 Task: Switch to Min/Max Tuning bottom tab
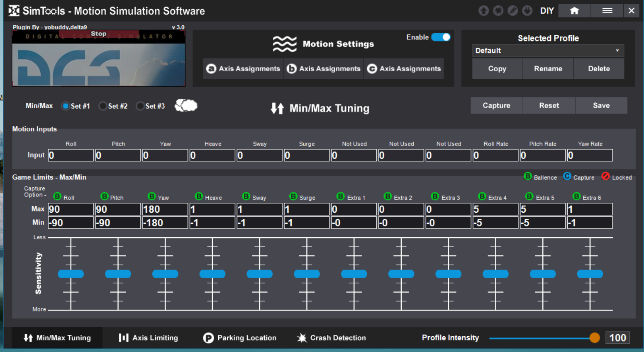pos(57,338)
